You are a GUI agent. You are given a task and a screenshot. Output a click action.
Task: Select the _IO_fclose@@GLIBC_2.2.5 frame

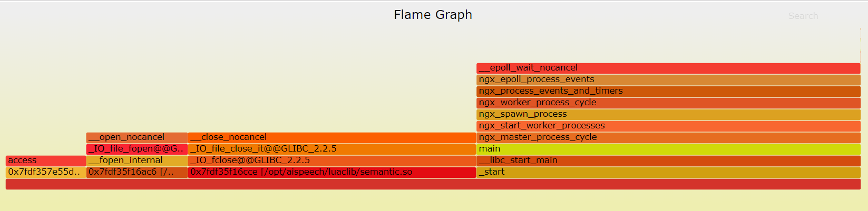coord(332,160)
